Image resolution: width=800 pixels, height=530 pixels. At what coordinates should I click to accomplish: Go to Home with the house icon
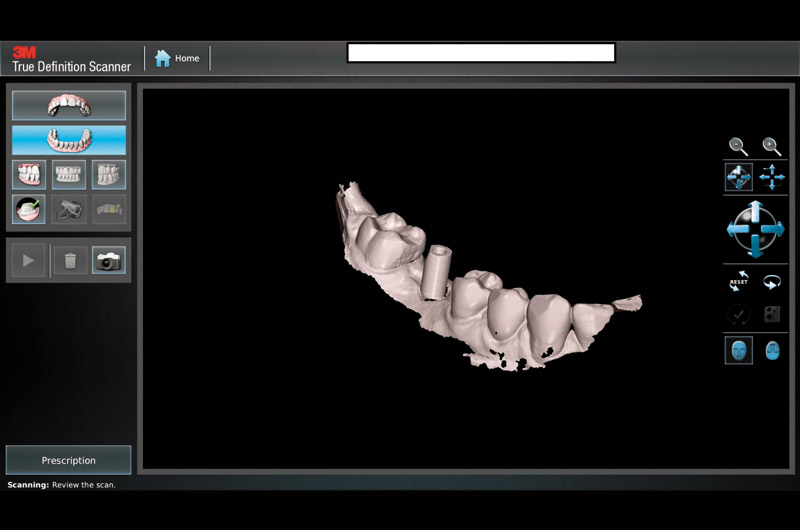(x=177, y=58)
